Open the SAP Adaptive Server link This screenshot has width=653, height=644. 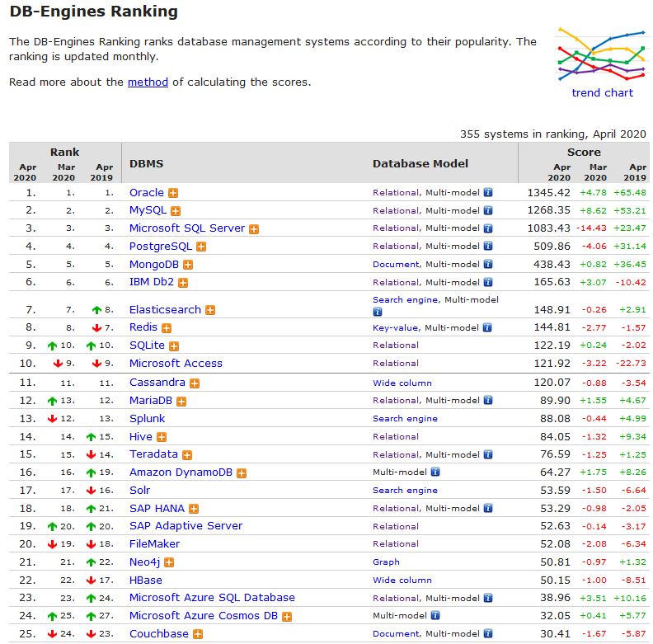click(186, 526)
